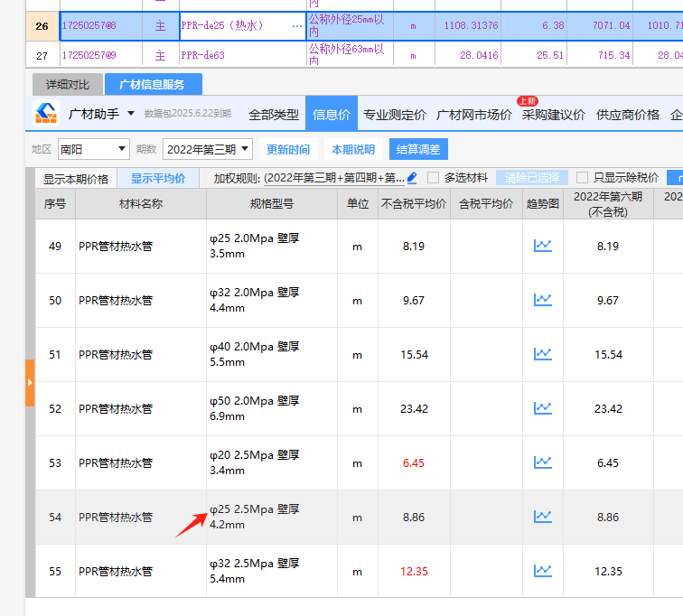Open trend chart for row 49 φ25 2.0Mpa
Viewport: 683px width, 616px height.
point(543,246)
